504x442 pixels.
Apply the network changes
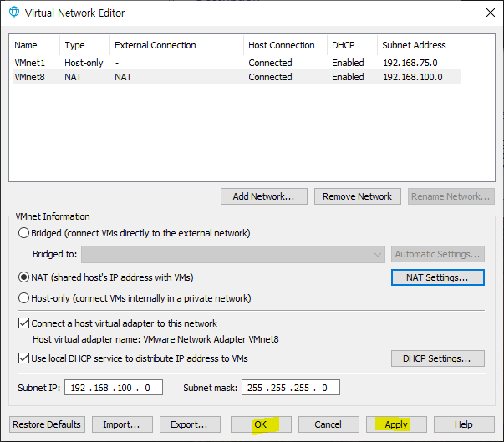(x=396, y=424)
